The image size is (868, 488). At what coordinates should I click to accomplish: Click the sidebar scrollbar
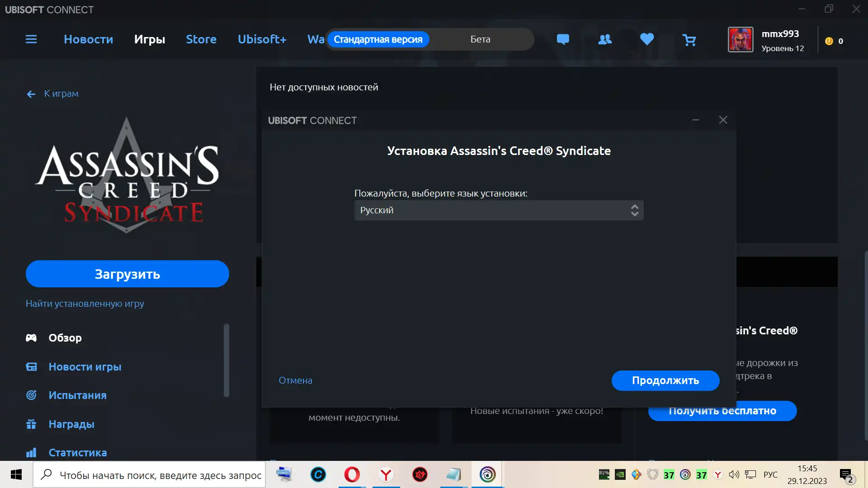click(226, 360)
